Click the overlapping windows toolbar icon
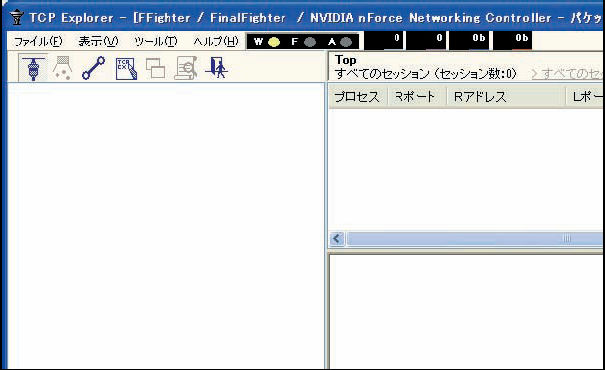Viewport: 605px width, 370px height. pyautogui.click(x=155, y=68)
